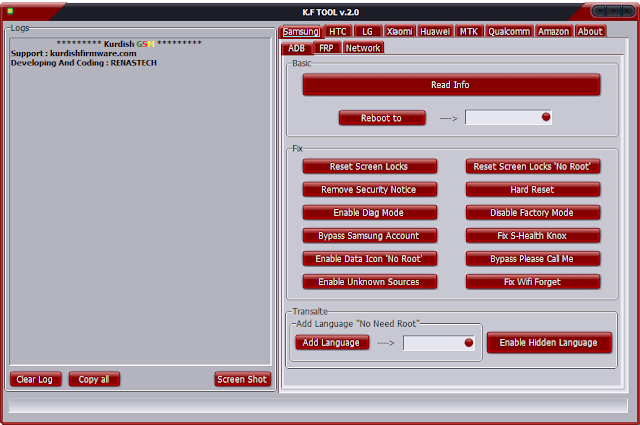Open the Network sub-tab

coord(363,48)
